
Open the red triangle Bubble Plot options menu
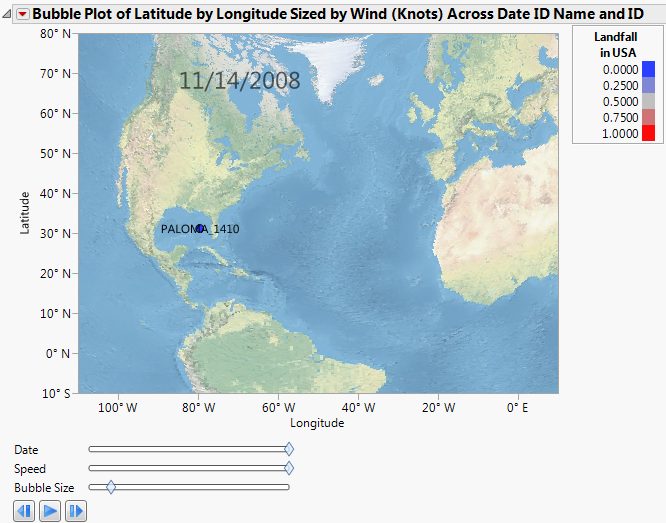tap(23, 14)
